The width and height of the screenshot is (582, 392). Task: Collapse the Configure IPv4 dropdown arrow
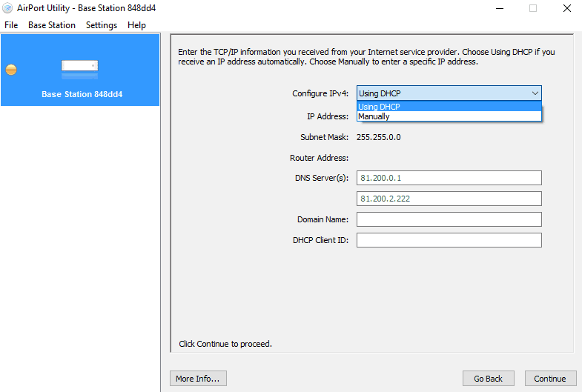click(x=535, y=93)
